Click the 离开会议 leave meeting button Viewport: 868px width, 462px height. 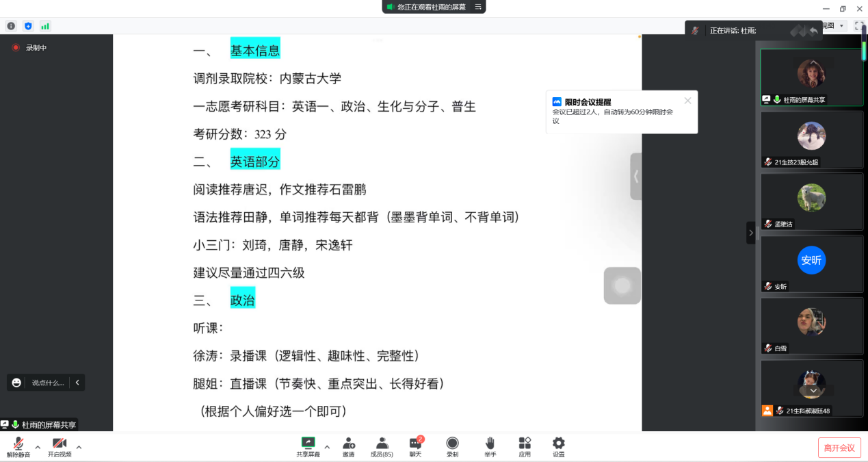839,448
